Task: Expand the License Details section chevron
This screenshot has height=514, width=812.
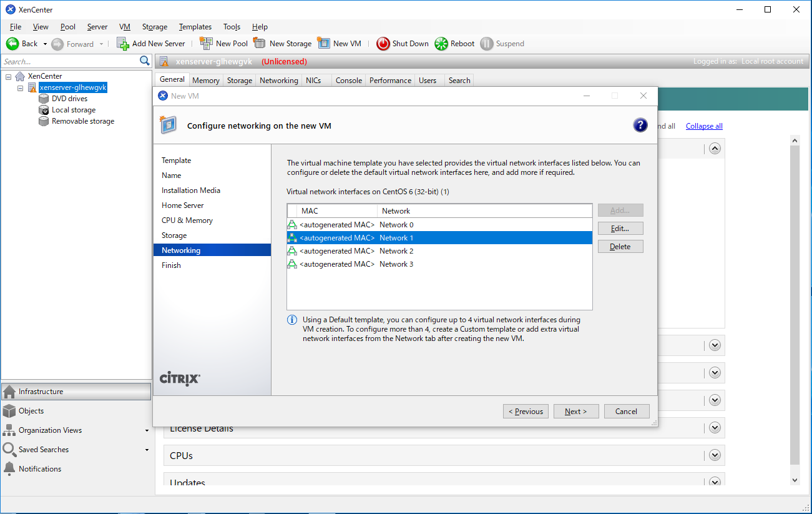Action: click(x=714, y=427)
